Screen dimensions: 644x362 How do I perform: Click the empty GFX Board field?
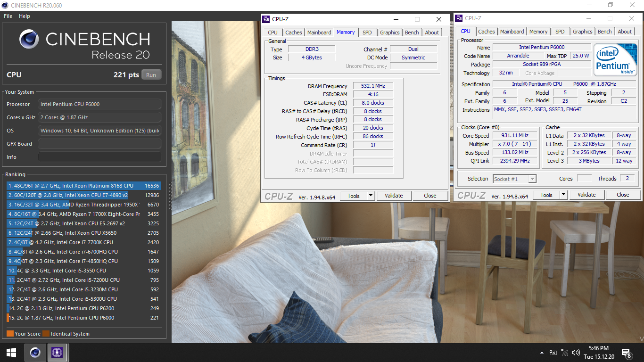click(99, 144)
